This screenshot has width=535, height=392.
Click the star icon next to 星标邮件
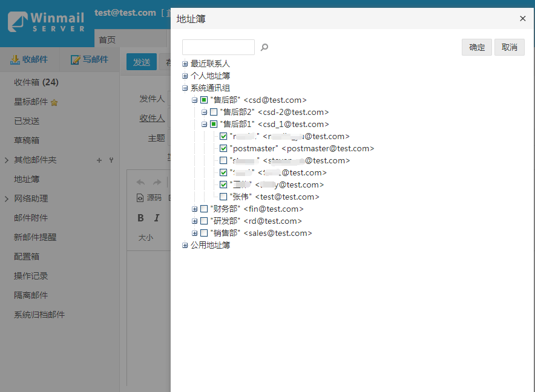coord(54,102)
